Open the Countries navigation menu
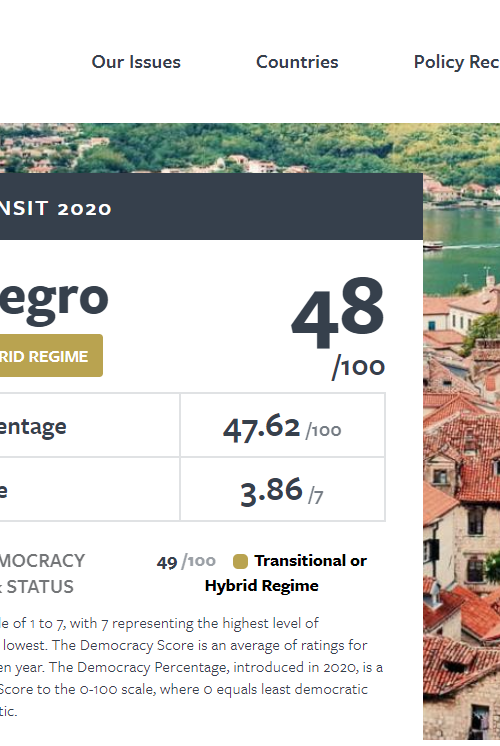 pyautogui.click(x=297, y=62)
